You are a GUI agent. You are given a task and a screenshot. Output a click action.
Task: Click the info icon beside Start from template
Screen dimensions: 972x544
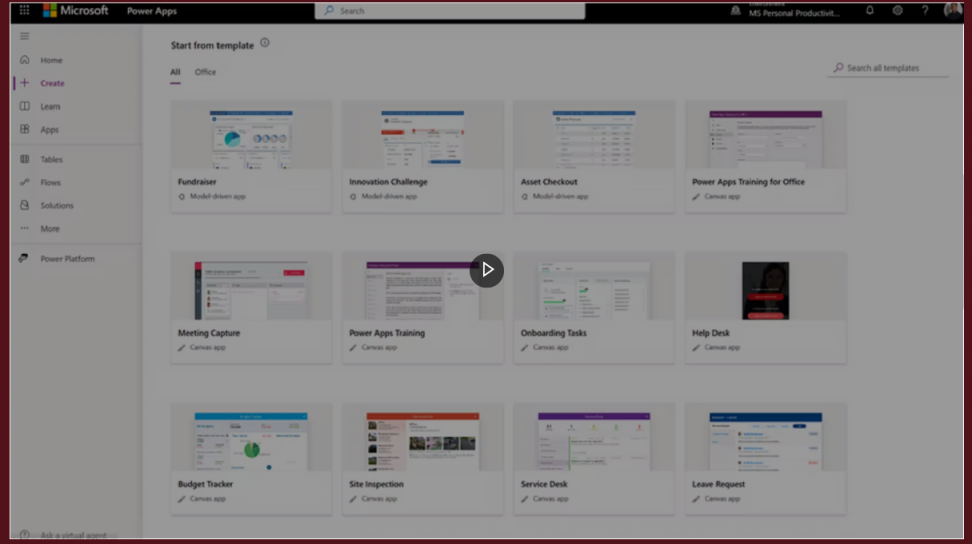point(265,43)
